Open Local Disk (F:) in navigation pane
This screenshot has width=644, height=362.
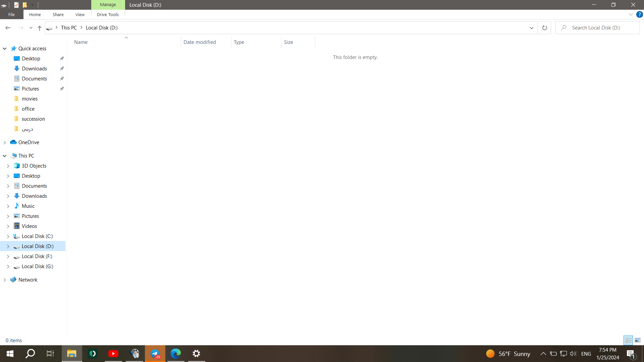37,256
